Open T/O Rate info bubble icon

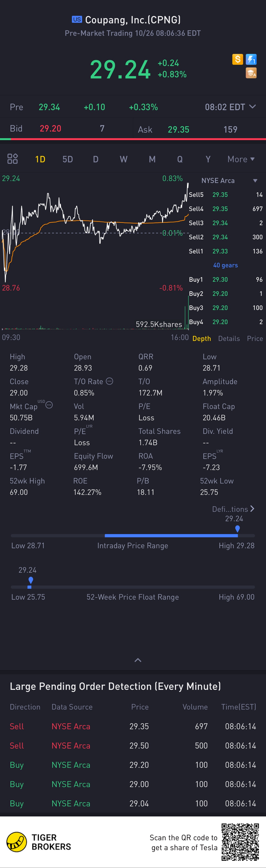click(x=109, y=381)
